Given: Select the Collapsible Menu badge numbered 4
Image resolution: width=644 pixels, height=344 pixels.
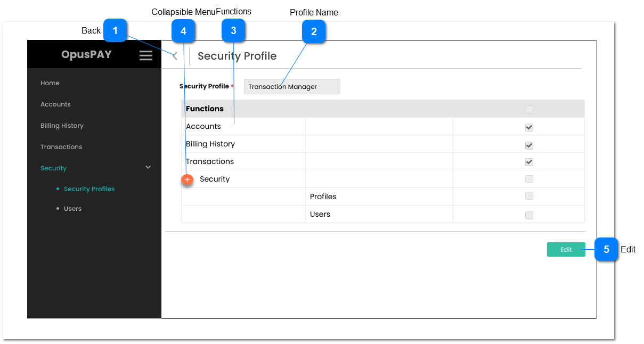Looking at the screenshot, I should (x=184, y=30).
